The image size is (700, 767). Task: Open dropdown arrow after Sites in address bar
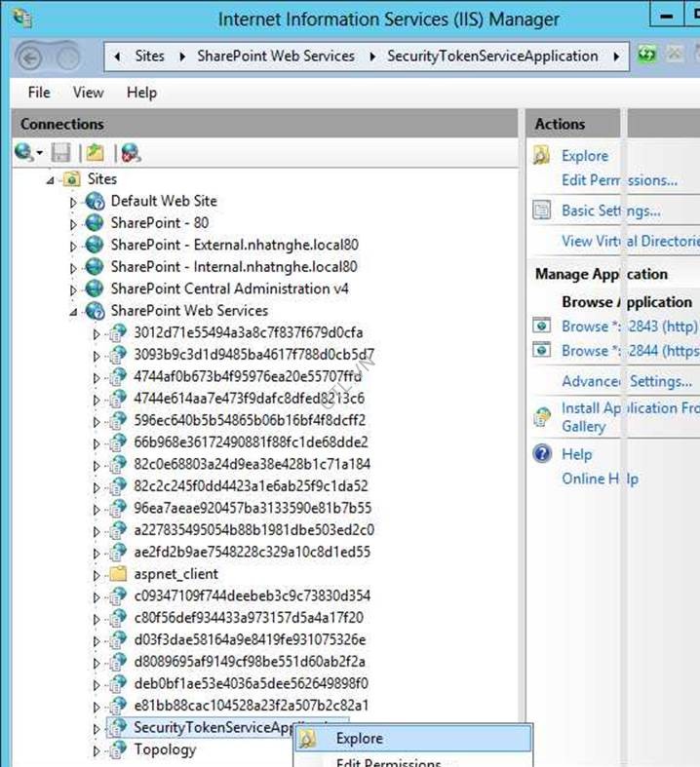182,57
